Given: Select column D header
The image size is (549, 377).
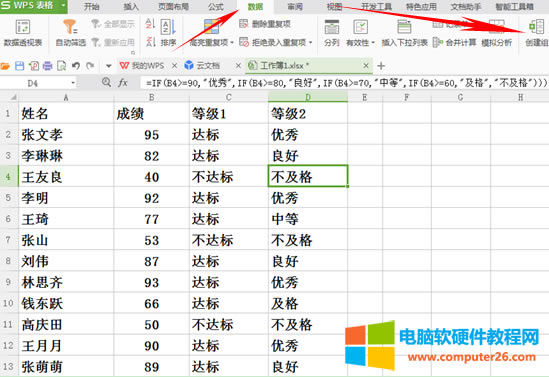Looking at the screenshot, I should [x=308, y=97].
